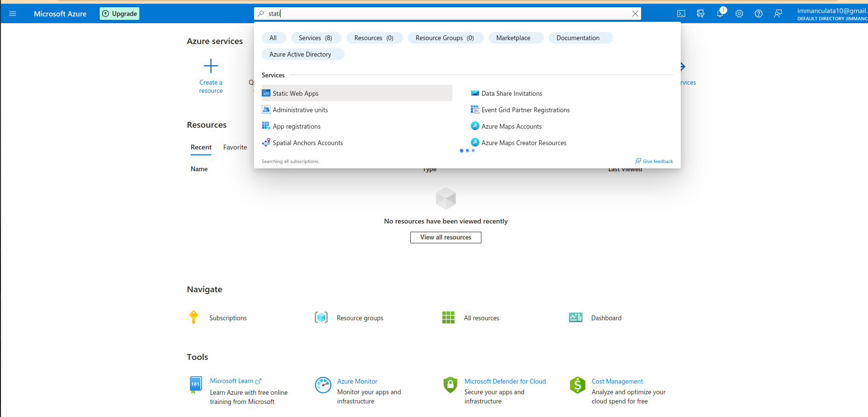Screen dimensions: 868x417
Task: Click the right arrow for more services
Action: [x=683, y=66]
